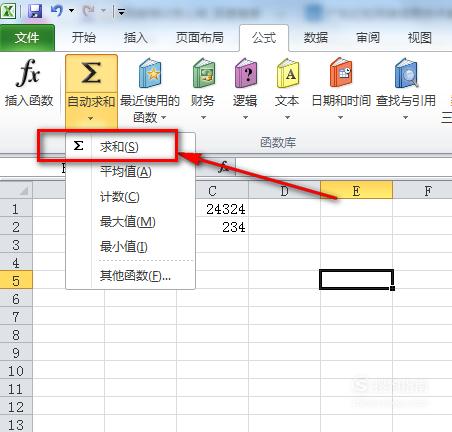
Task: Click the Redo icon in the quick access toolbar
Action: point(89,11)
